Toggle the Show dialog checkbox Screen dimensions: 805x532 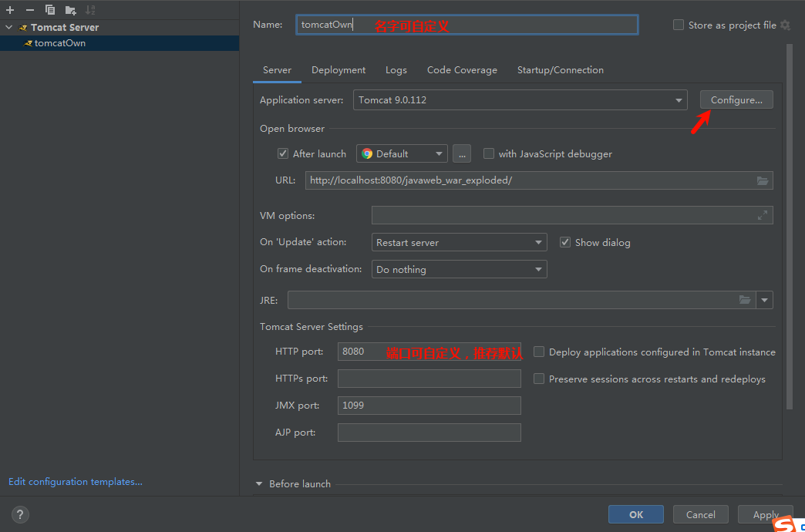565,242
